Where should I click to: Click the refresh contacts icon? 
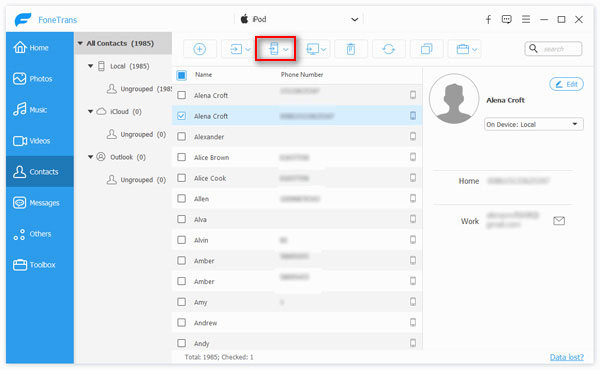388,49
